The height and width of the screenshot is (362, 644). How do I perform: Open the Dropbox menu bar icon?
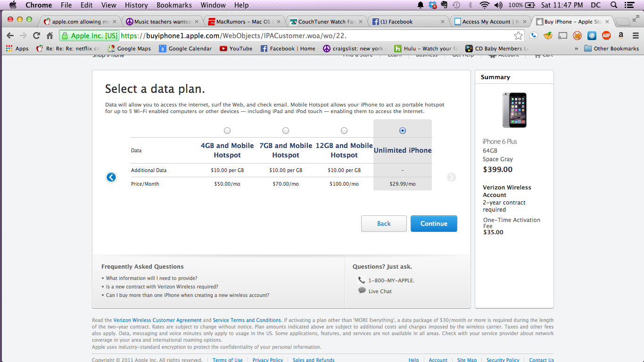[433, 5]
